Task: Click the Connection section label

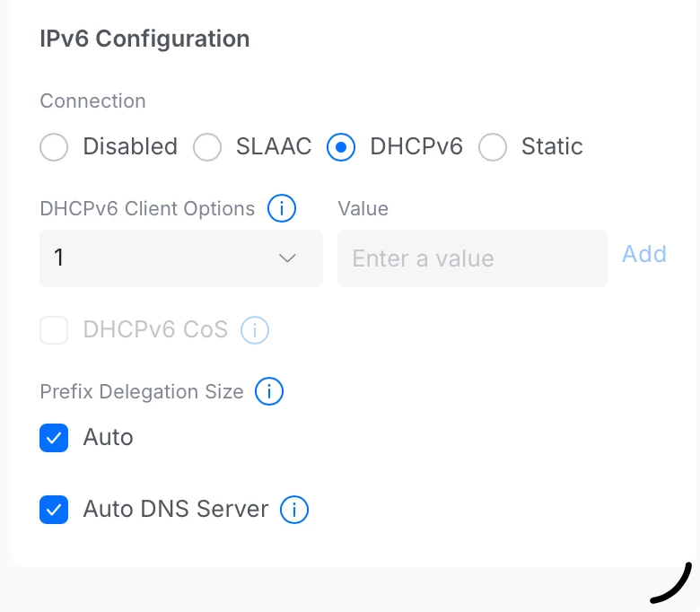Action: click(92, 101)
